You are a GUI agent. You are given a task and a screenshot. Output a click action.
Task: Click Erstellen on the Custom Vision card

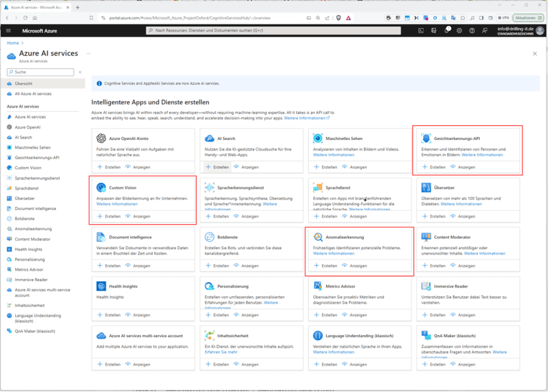pos(109,216)
